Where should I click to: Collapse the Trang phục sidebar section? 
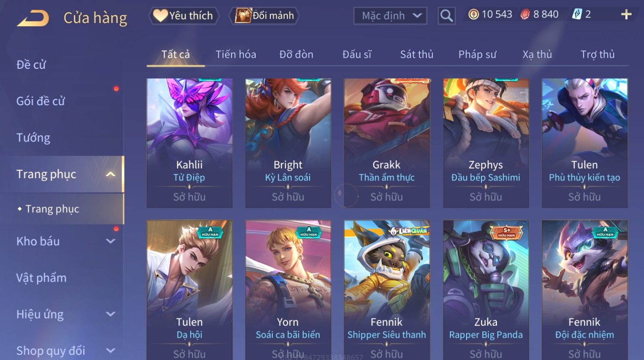(110, 174)
